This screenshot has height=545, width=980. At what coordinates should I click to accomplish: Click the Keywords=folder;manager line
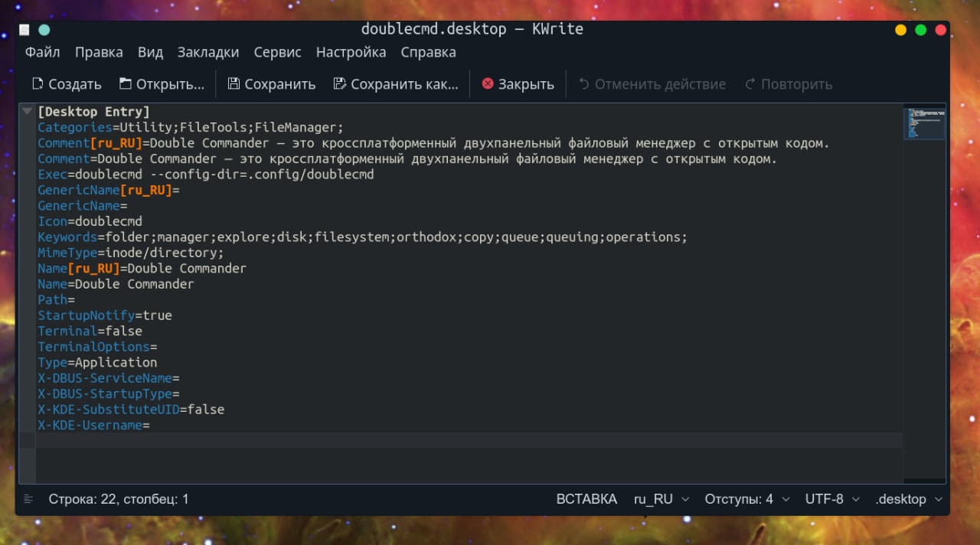pyautogui.click(x=362, y=237)
